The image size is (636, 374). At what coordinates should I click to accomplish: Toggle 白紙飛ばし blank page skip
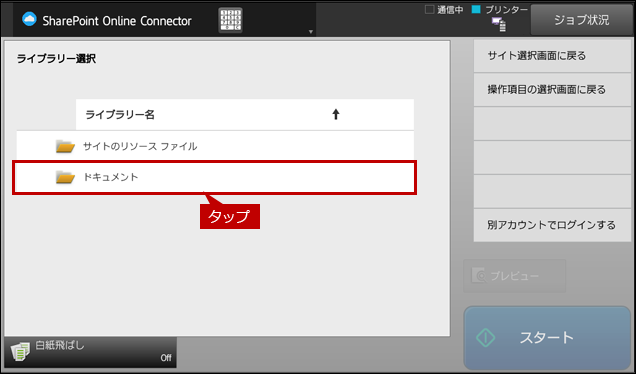[90, 352]
